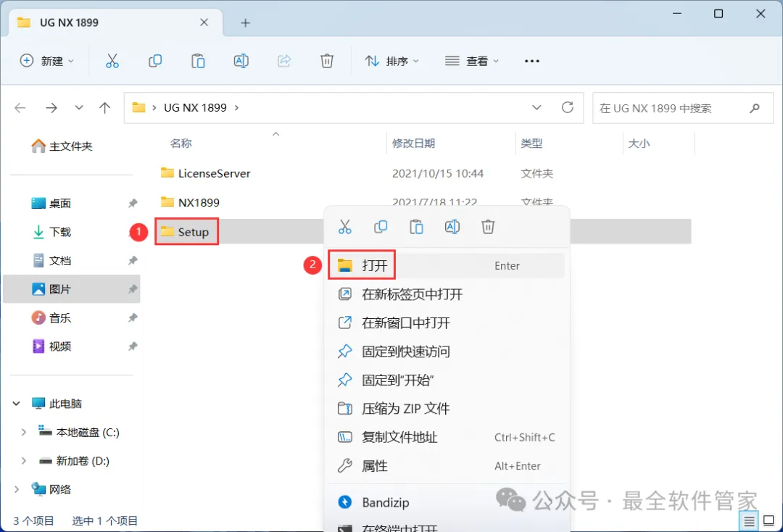The height and width of the screenshot is (532, 783).
Task: Close the UG NX 1899 tab
Action: click(204, 22)
